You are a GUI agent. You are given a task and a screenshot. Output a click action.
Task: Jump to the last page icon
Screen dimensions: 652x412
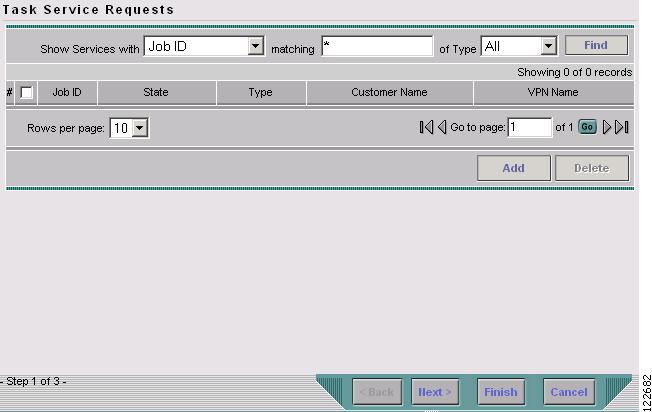coord(622,127)
